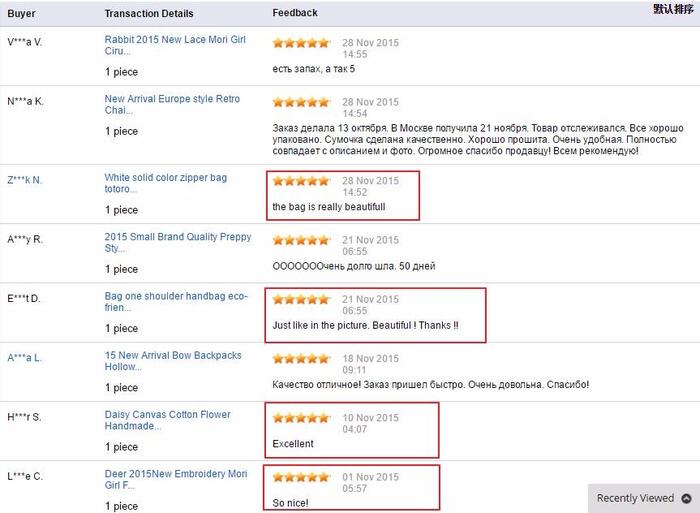The width and height of the screenshot is (700, 513).
Task: Click buyer name Z***k N.
Action: (25, 180)
